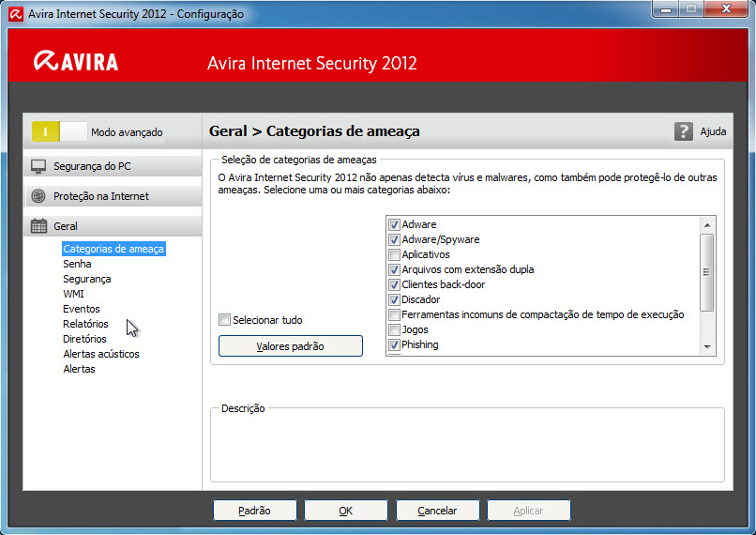Screen dimensions: 756x535
Task: Uncheck the Adware checkbox
Action: (x=394, y=225)
